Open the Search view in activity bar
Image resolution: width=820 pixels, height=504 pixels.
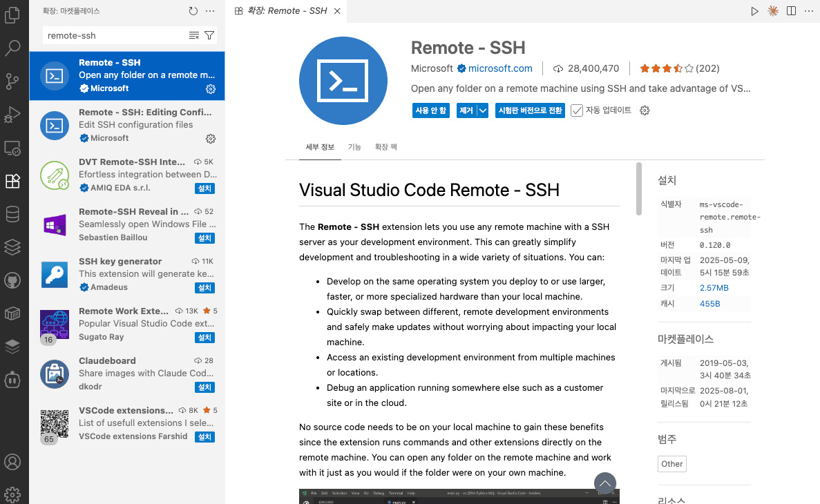12,48
